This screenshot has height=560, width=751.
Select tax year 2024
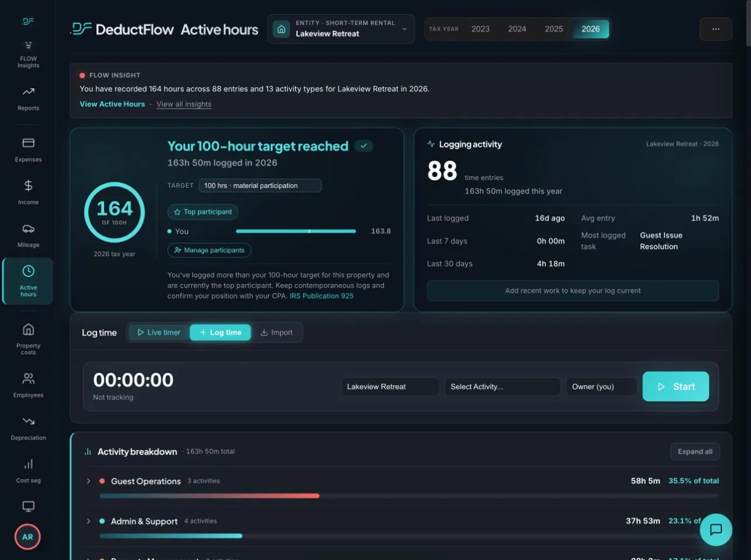(517, 29)
